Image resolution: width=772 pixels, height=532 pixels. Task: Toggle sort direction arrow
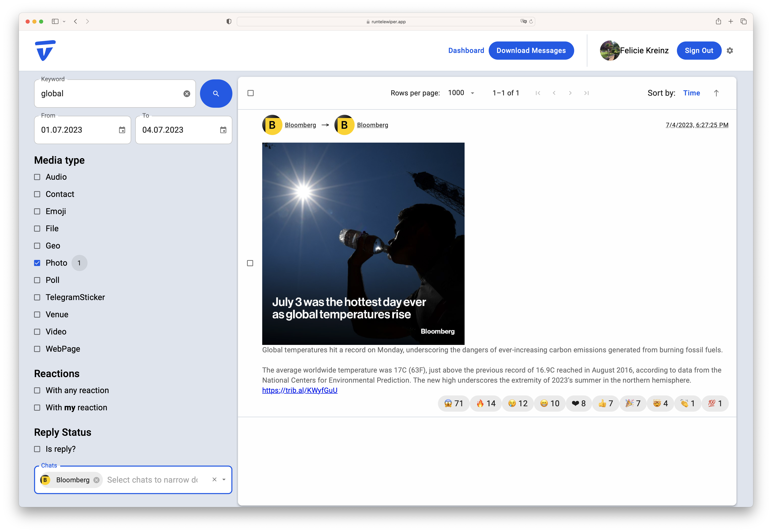coord(716,93)
